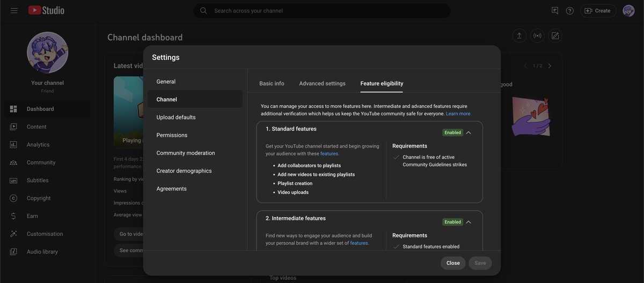644x283 pixels.
Task: Click the upload videos icon on dashboard
Action: coord(519,36)
